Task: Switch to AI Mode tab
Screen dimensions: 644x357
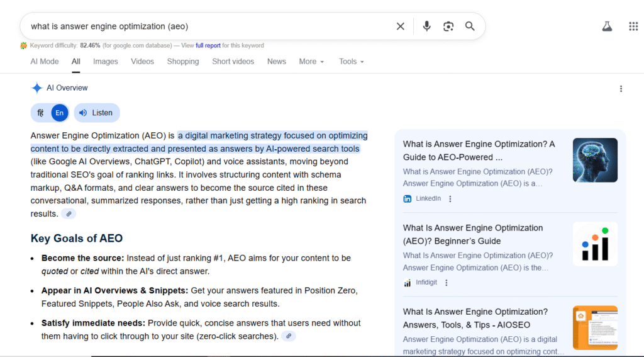Action: click(x=45, y=62)
